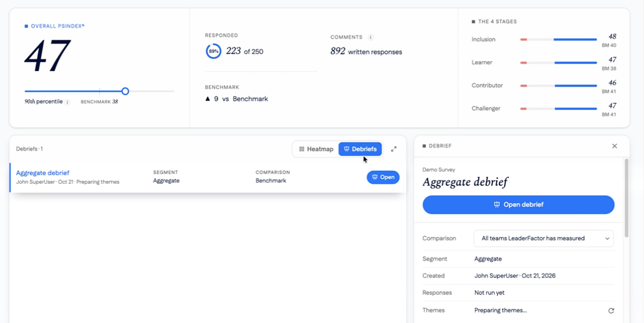The width and height of the screenshot is (644, 323).
Task: Click '90th percentile' text
Action: click(43, 102)
